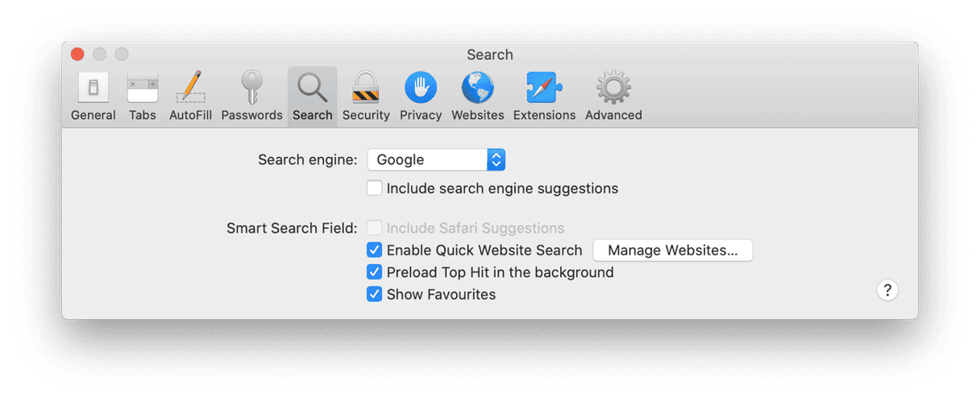Screen dimensions: 980x401
Task: Click the Search magnifying glass icon
Action: [312, 88]
